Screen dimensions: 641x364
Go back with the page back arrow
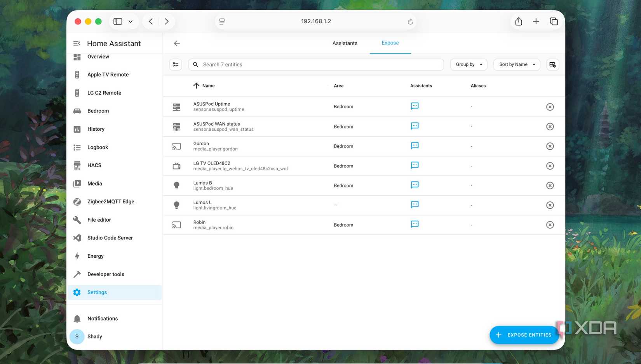point(177,43)
